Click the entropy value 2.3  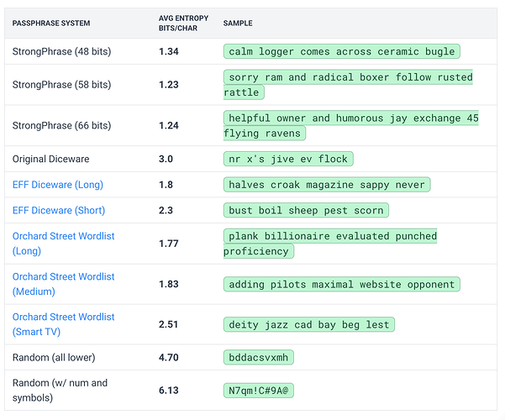click(x=166, y=211)
